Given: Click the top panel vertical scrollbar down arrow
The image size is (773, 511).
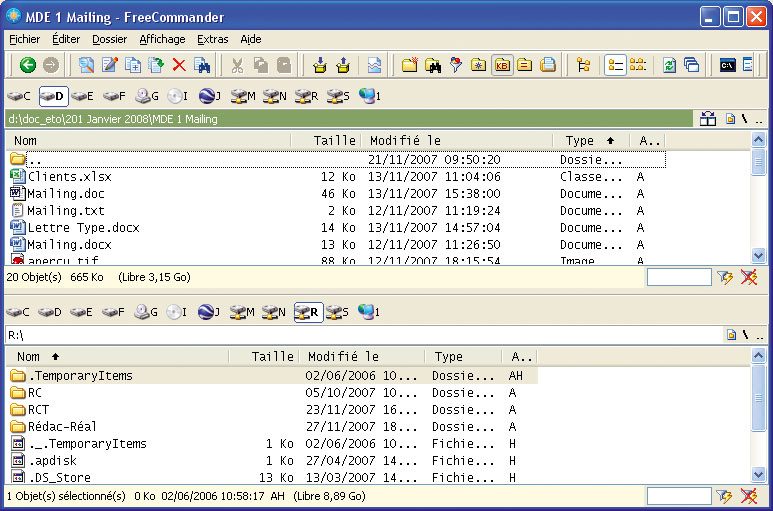Looking at the screenshot, I should click(x=759, y=254).
